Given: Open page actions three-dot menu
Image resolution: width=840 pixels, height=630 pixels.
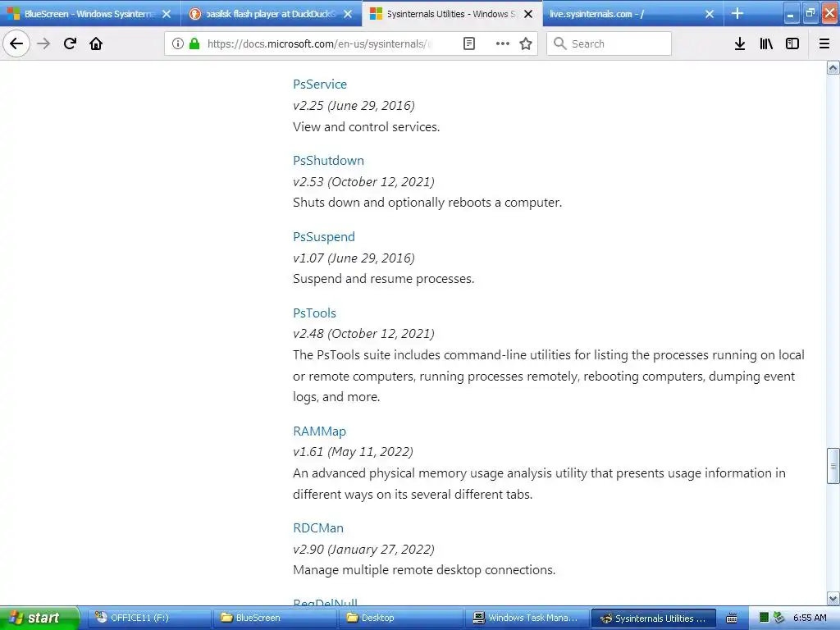Looking at the screenshot, I should [503, 43].
